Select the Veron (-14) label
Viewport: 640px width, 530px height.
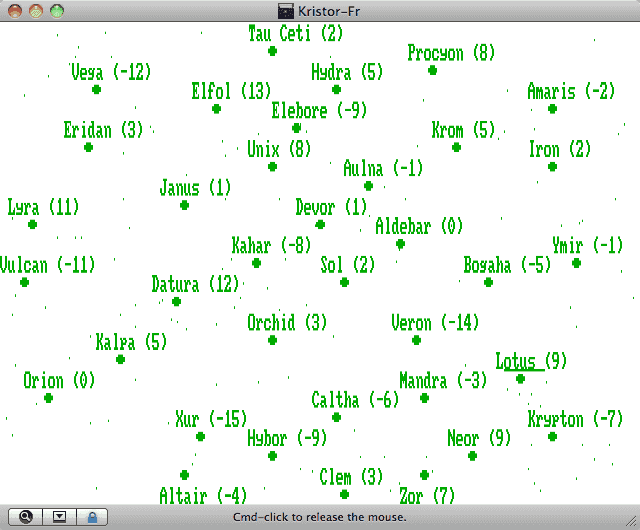pyautogui.click(x=435, y=323)
